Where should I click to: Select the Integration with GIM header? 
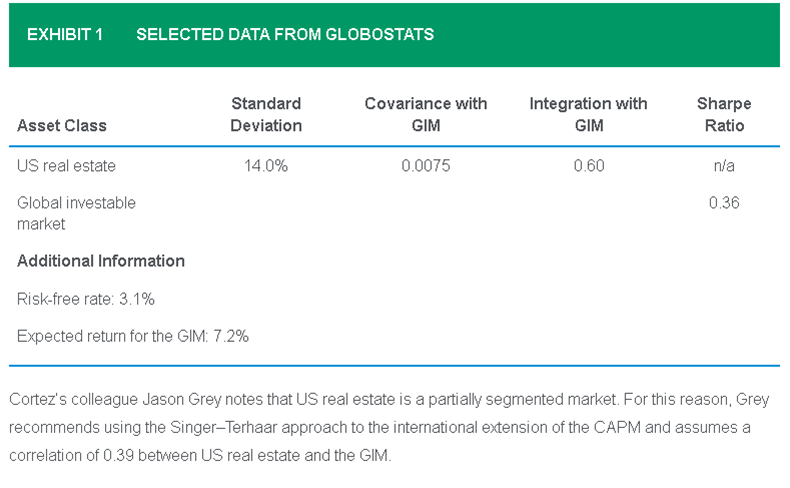(588, 115)
